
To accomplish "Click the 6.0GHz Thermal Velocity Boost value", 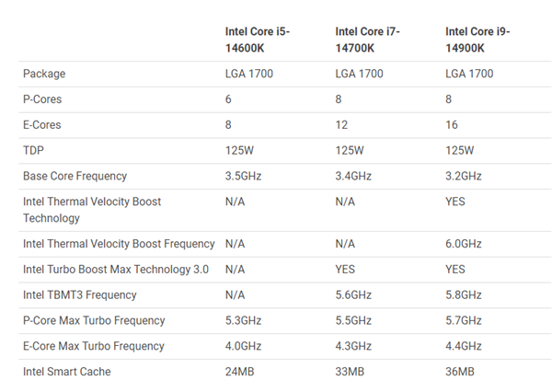I will [464, 244].
